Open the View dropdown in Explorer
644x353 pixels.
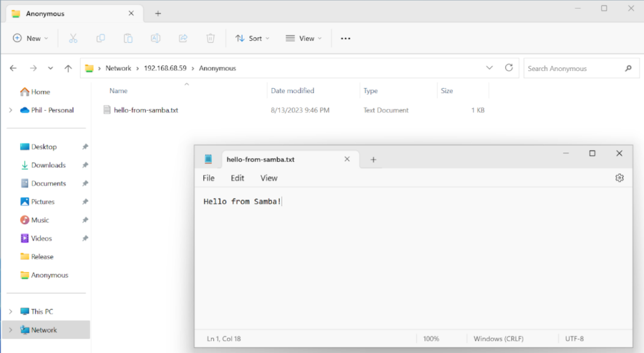304,38
